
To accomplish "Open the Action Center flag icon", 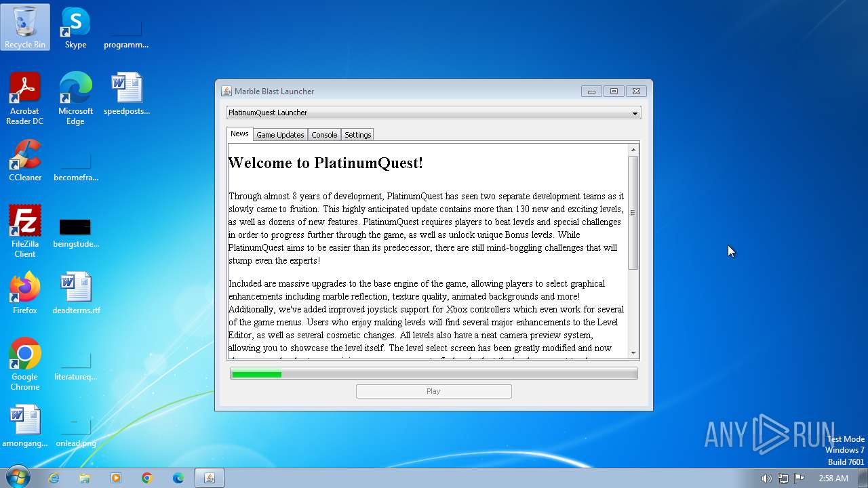I will pos(800,478).
